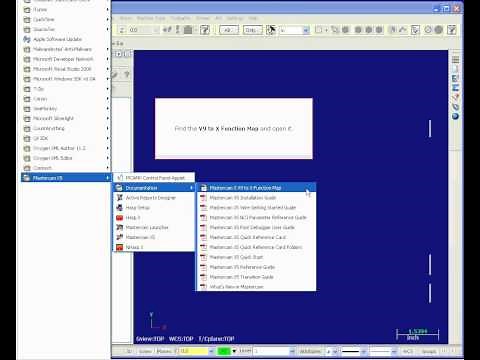Expand the Microsoft Visual Studio 2008 folder arrow
Viewport: 480px width, 360px height.
[x=107, y=69]
